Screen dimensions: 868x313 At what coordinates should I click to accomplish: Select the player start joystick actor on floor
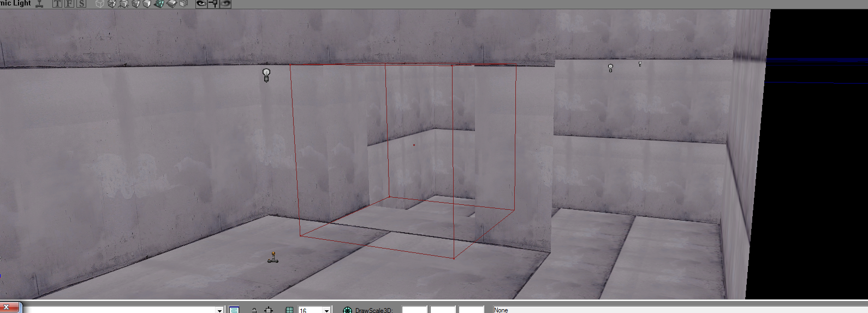[x=274, y=257]
